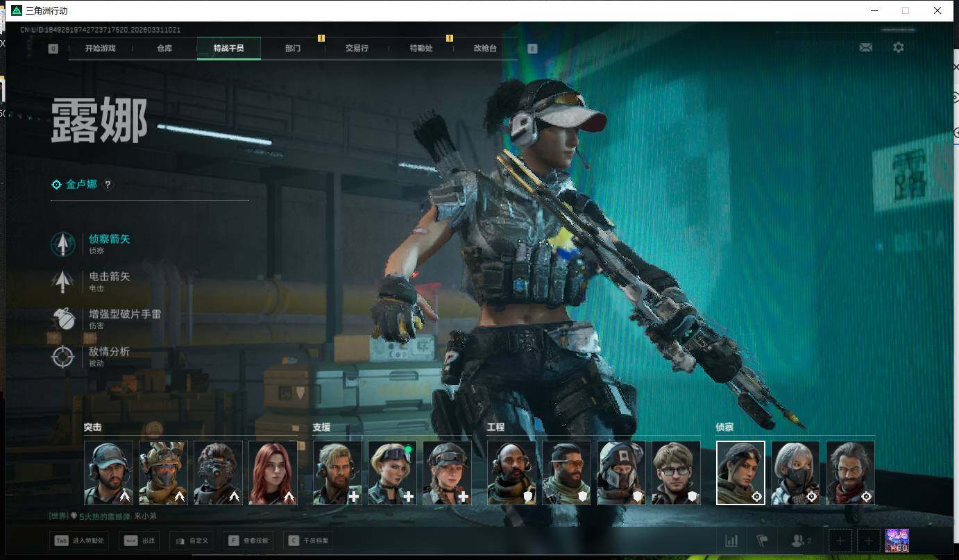The image size is (959, 560).
Task: Select the 敌情分析 crosshair passive skill icon
Action: pos(63,357)
